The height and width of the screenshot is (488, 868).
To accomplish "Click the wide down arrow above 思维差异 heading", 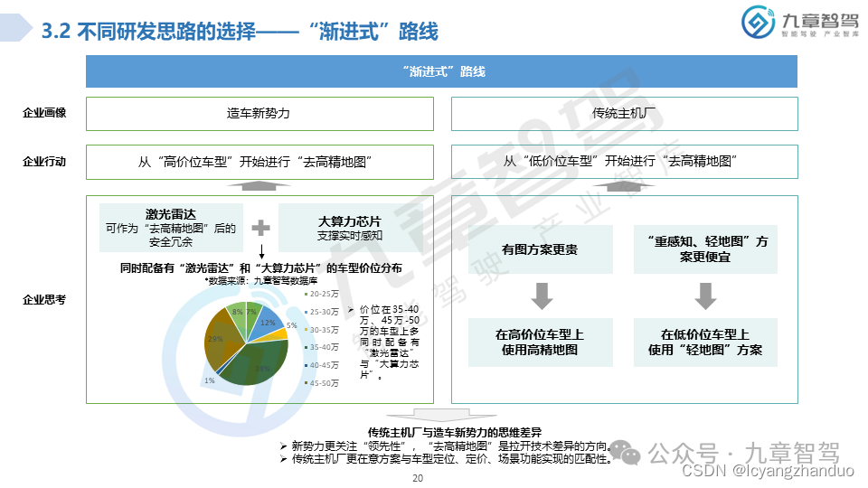I will click(x=441, y=416).
